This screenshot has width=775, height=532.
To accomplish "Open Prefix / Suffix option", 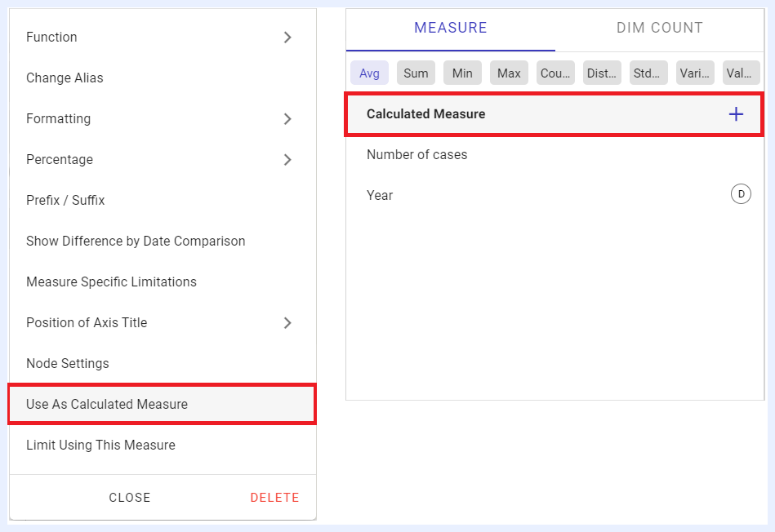I will click(x=163, y=201).
